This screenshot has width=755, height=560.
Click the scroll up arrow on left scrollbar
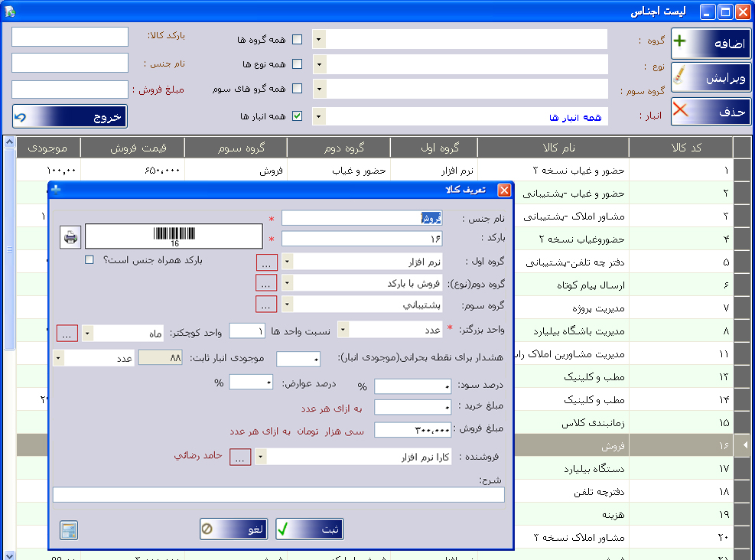(9, 142)
